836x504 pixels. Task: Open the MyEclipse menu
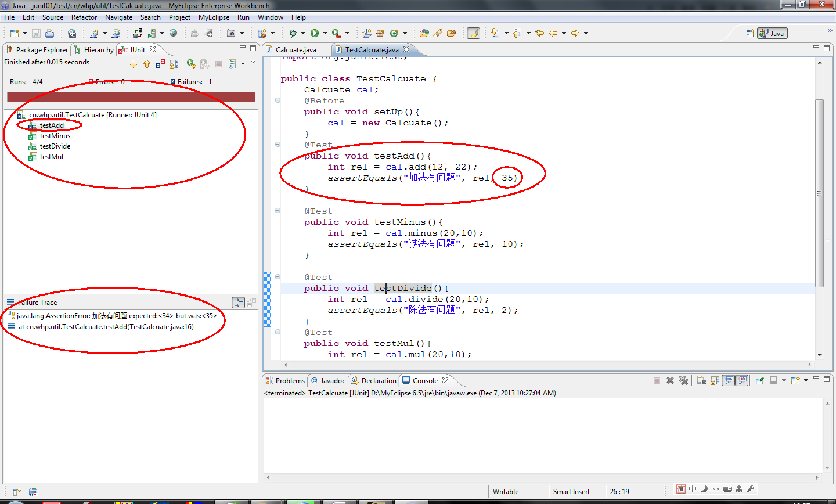coord(214,17)
